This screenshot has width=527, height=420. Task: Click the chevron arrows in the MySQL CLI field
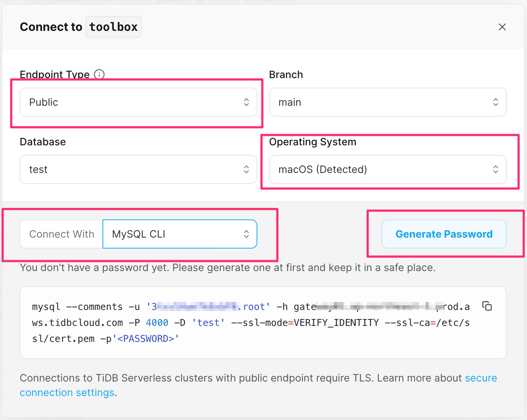pos(246,234)
